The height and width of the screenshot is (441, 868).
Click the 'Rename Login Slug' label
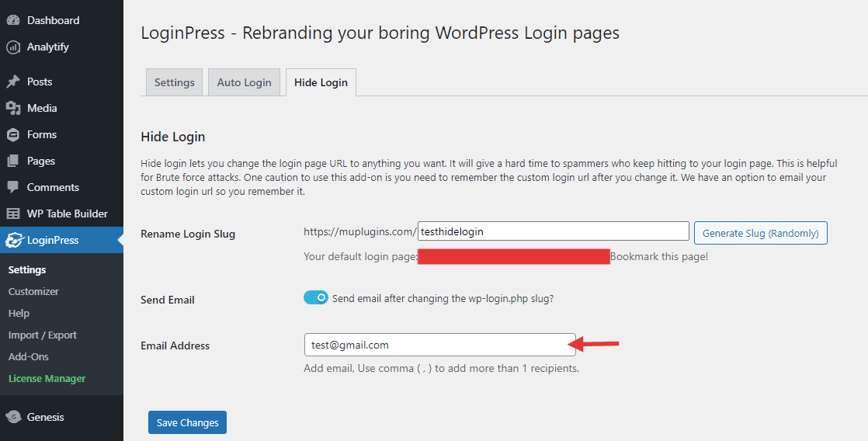pyautogui.click(x=188, y=234)
